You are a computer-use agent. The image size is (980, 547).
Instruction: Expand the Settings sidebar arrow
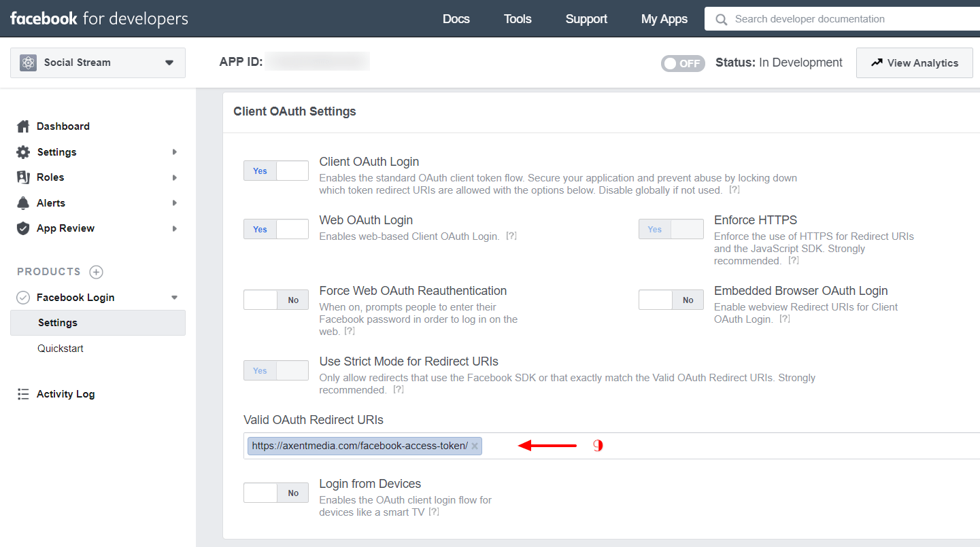pos(175,152)
